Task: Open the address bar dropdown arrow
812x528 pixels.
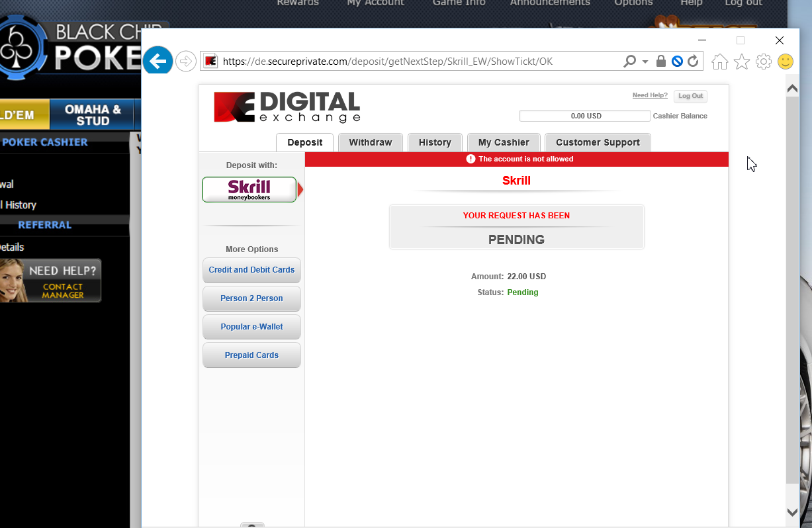Action: (645, 62)
